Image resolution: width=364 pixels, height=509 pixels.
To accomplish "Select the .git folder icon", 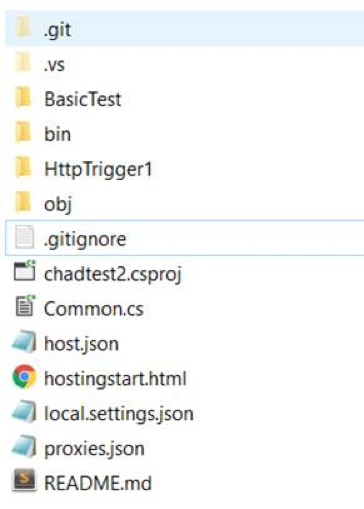I will [23, 28].
